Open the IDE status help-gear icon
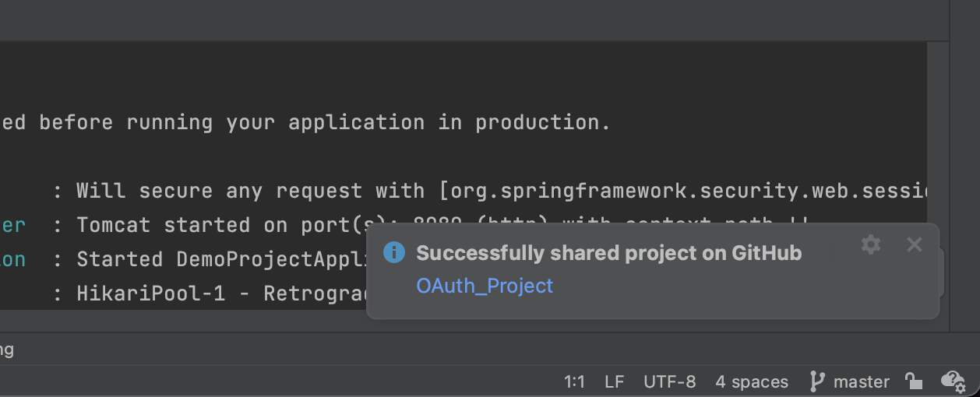980x397 pixels. 953,381
